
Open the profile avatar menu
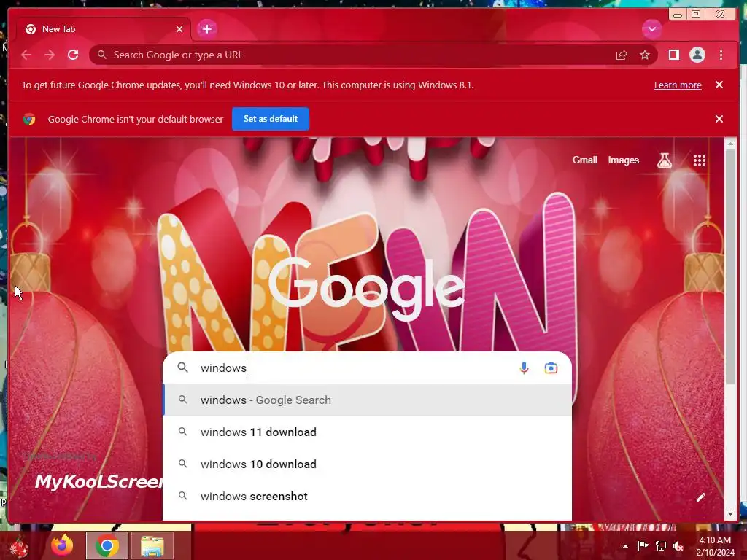[x=697, y=55]
